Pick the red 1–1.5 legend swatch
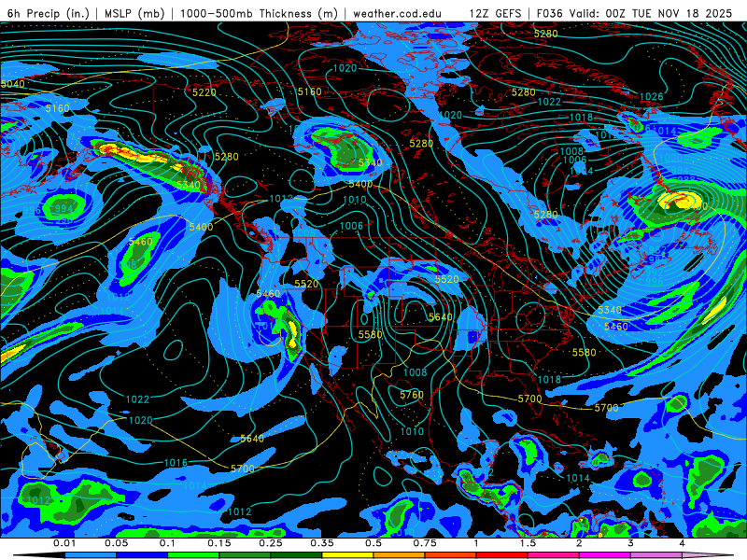The width and height of the screenshot is (747, 560). coord(502,555)
